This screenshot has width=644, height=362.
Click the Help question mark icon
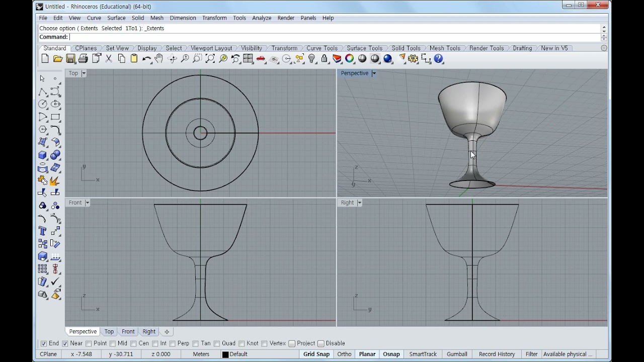pyautogui.click(x=438, y=59)
